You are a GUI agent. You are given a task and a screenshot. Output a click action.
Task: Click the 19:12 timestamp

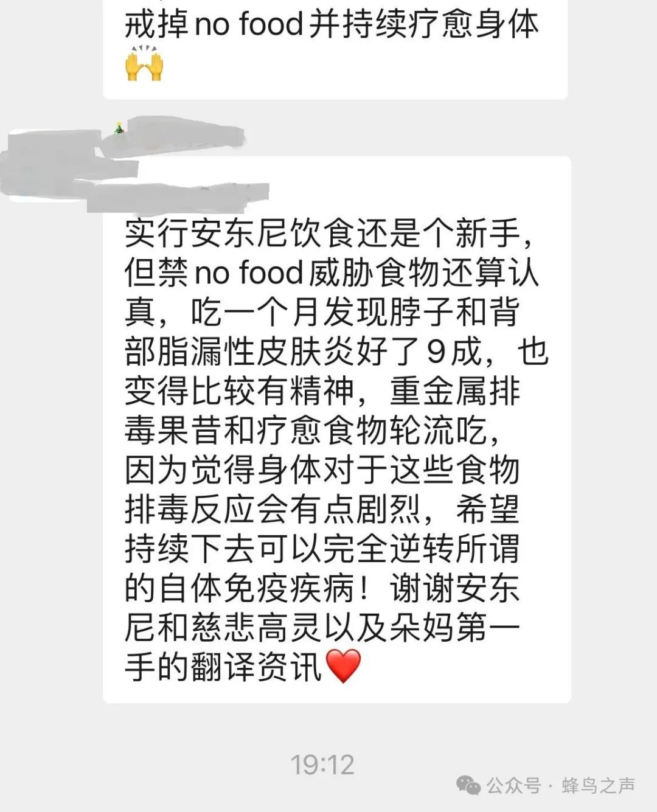pyautogui.click(x=322, y=765)
